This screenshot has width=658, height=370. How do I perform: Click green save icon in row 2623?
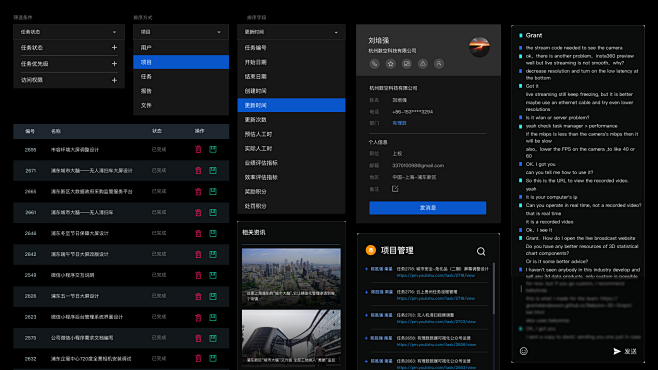[x=213, y=317]
